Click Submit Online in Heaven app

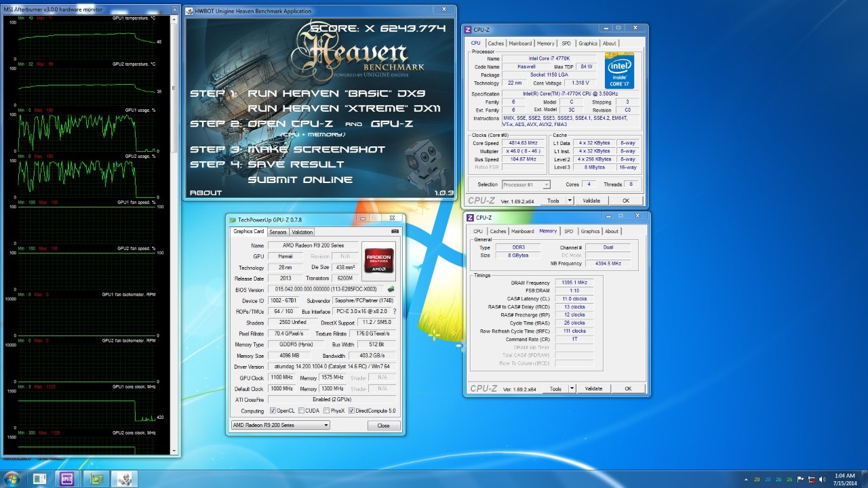(300, 180)
